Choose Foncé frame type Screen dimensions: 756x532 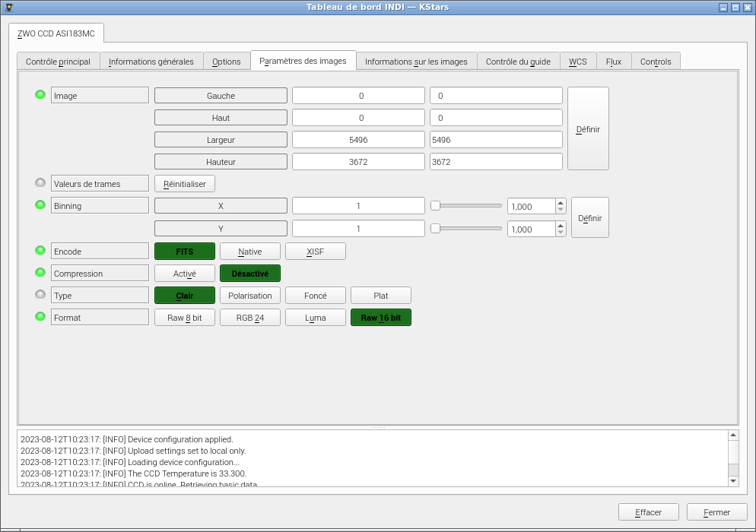coord(316,296)
